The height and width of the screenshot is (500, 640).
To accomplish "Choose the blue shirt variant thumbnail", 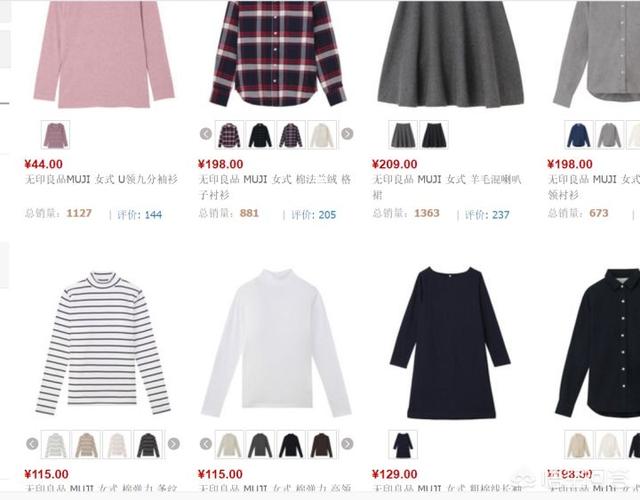I will tap(579, 135).
